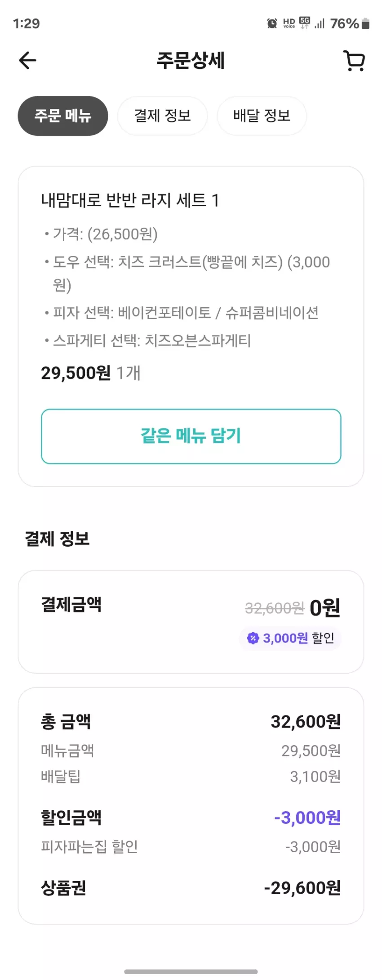Tap the battery icon in status bar
The image size is (382, 980).
[x=365, y=23]
